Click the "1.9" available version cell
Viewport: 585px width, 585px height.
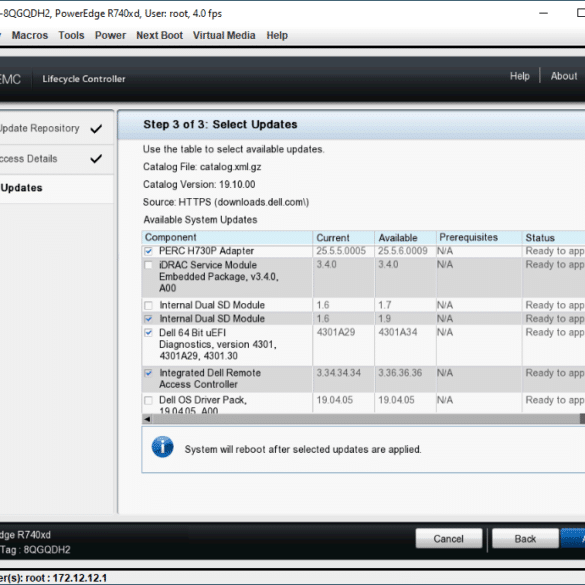385,319
